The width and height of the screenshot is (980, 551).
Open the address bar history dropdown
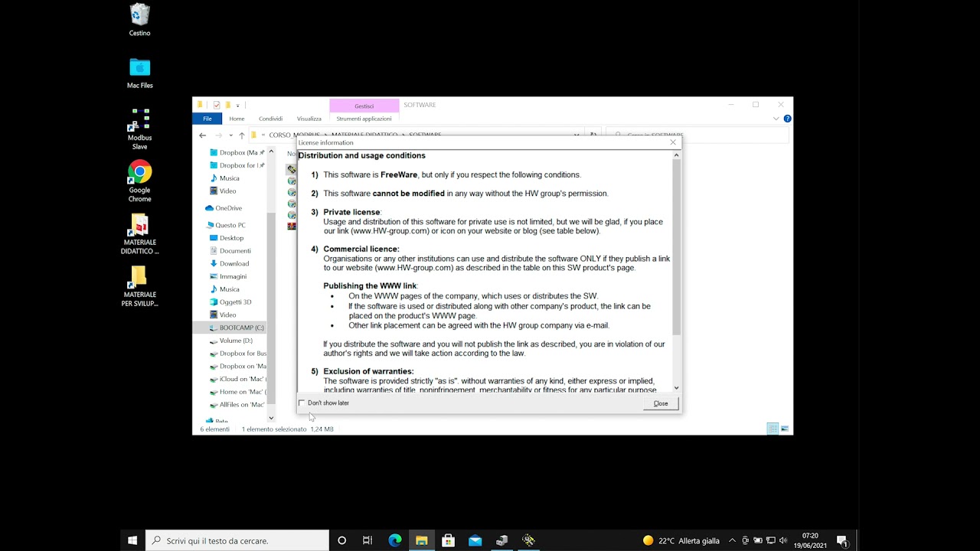pos(577,135)
